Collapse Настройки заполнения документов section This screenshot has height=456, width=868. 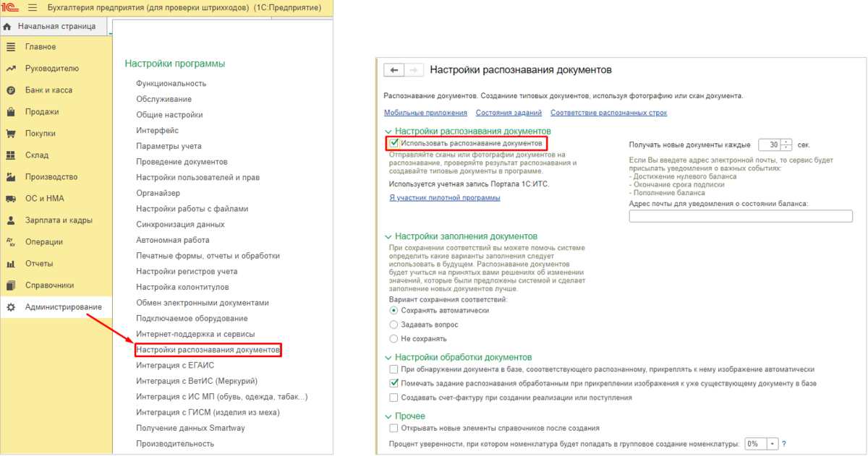(x=388, y=236)
